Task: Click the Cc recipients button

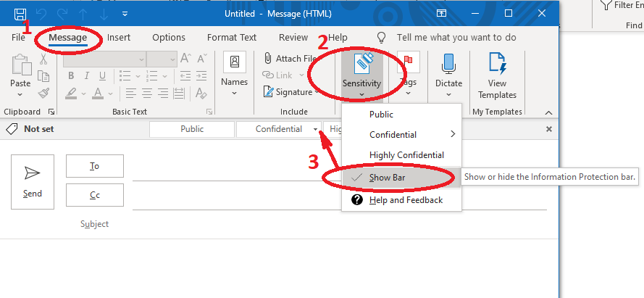Action: pyautogui.click(x=94, y=195)
